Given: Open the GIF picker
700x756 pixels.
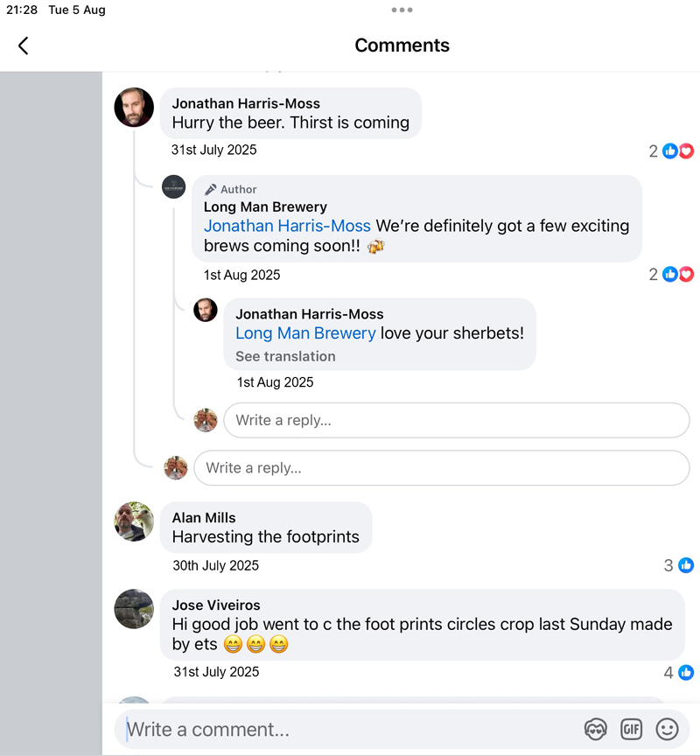Looking at the screenshot, I should pos(632,729).
